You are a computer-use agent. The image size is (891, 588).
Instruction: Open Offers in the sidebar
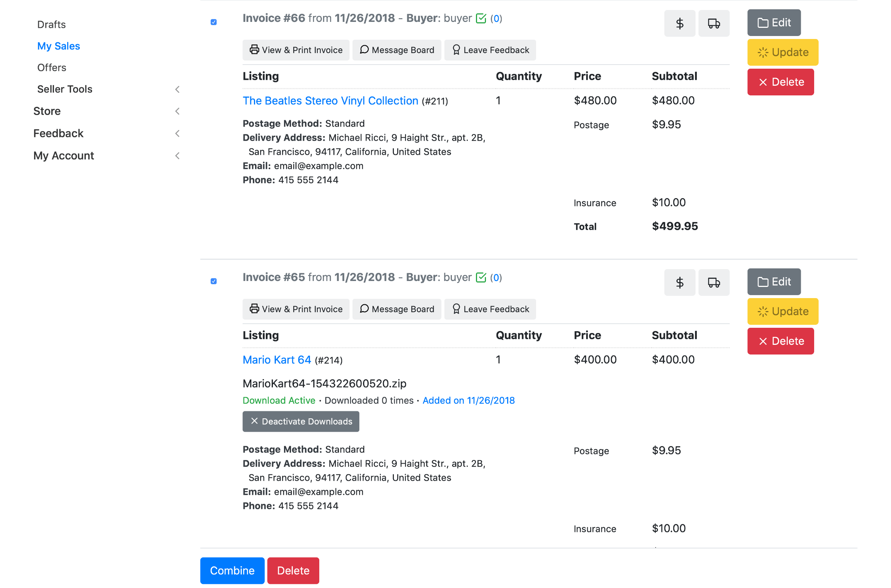point(52,68)
